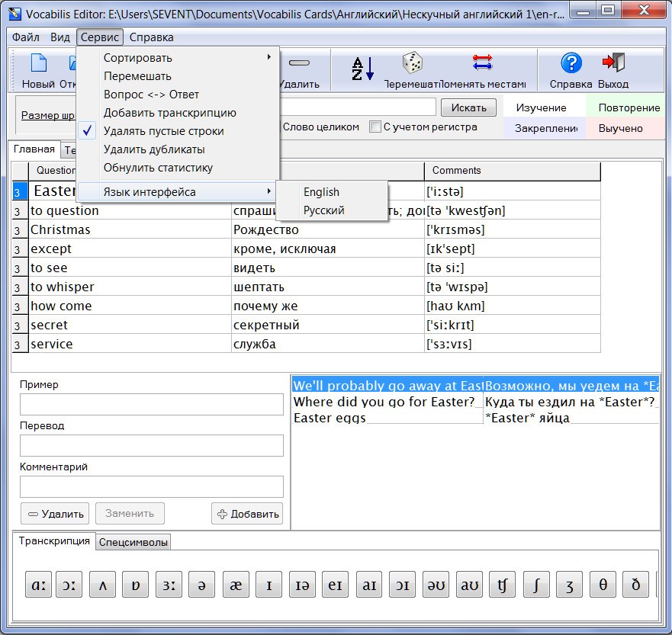Click the New document icon

click(x=39, y=63)
